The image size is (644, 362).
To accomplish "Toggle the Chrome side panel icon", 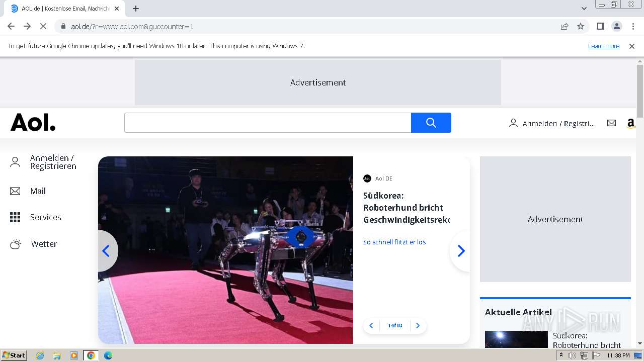I will point(600,26).
